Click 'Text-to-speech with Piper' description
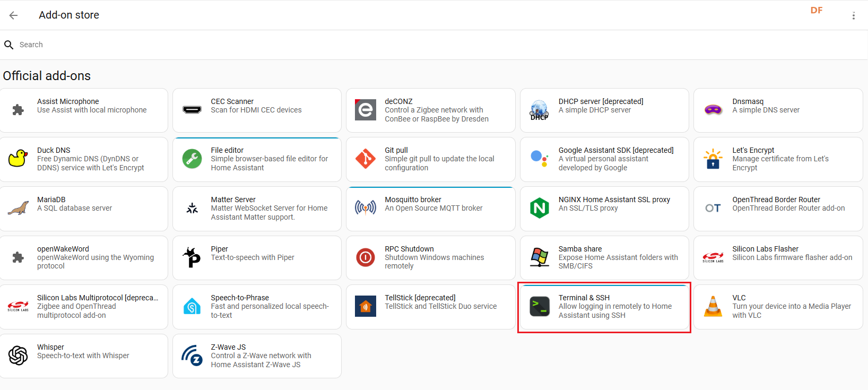Screen dimensions: 868x390 [x=253, y=257]
